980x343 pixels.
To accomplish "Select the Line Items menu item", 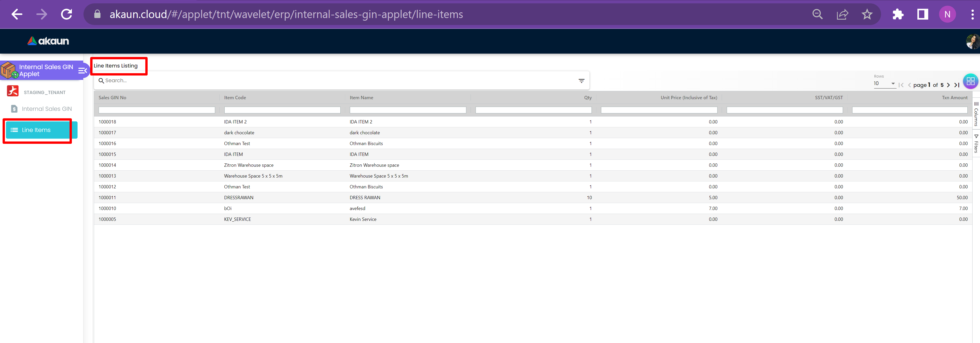I will [x=36, y=130].
